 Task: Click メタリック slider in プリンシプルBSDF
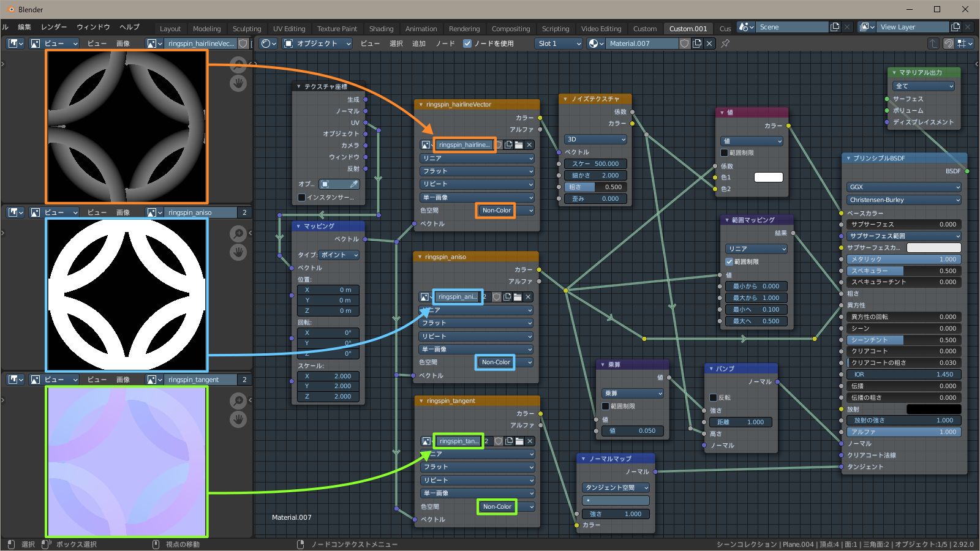pyautogui.click(x=903, y=260)
